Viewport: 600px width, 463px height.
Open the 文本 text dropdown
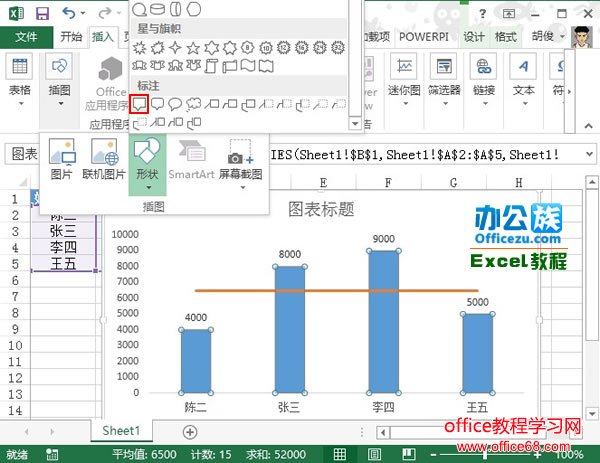tap(524, 80)
